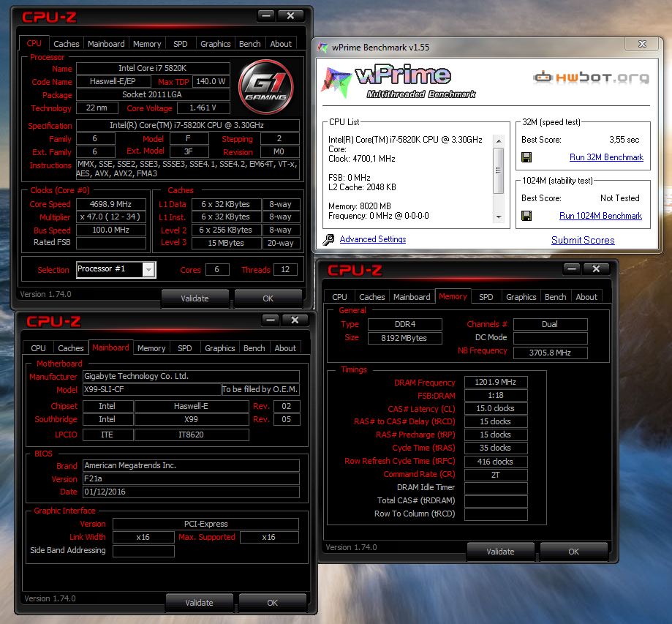The width and height of the screenshot is (672, 624).
Task: Minimize the CPU tab CPU-Z window
Action: point(265,16)
